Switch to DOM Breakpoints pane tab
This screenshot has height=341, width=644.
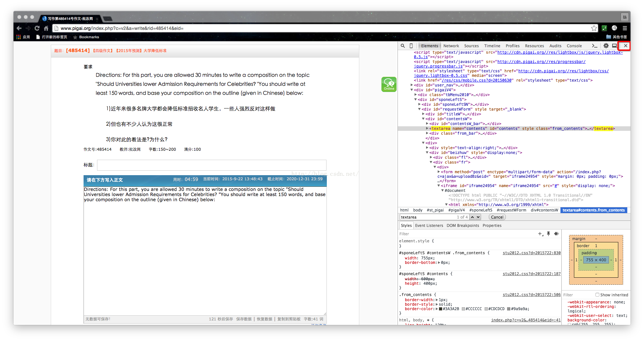pos(463,226)
